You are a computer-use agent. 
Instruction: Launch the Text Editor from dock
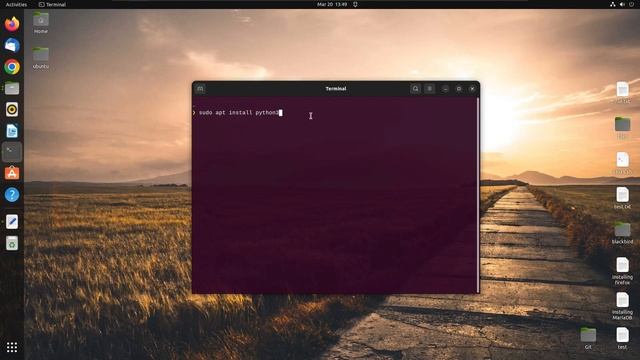[12, 222]
